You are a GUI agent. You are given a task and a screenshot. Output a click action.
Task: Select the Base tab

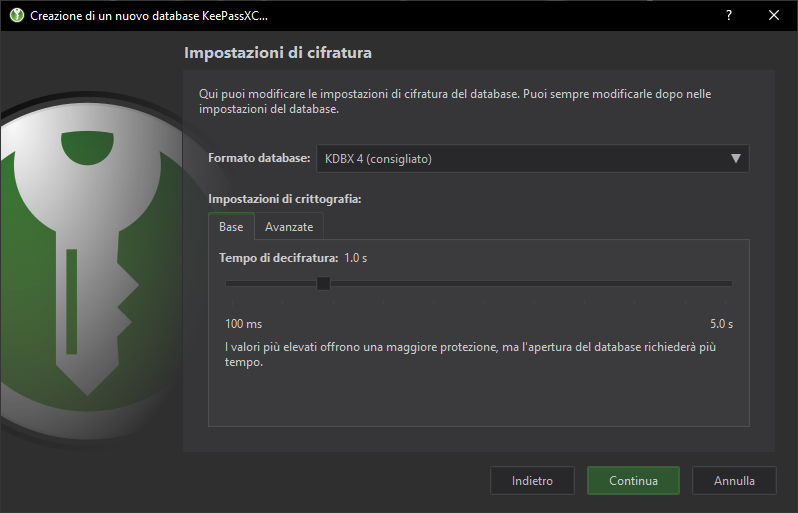pyautogui.click(x=231, y=227)
